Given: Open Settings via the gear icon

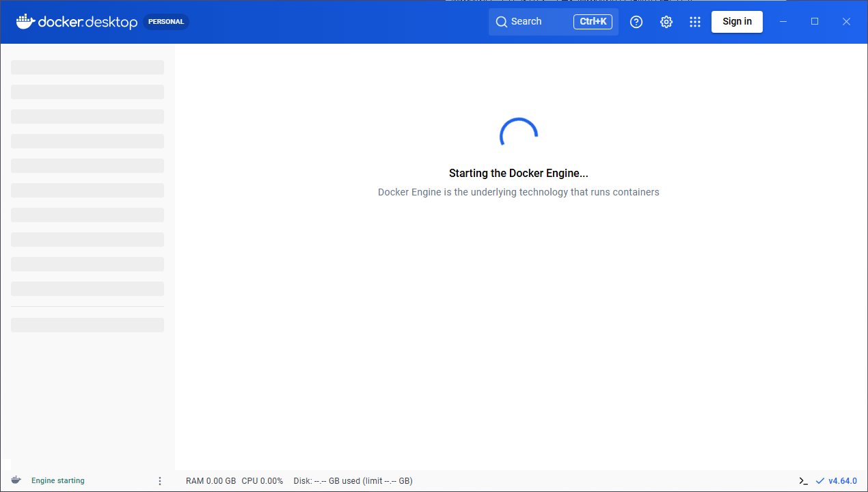Looking at the screenshot, I should point(666,22).
